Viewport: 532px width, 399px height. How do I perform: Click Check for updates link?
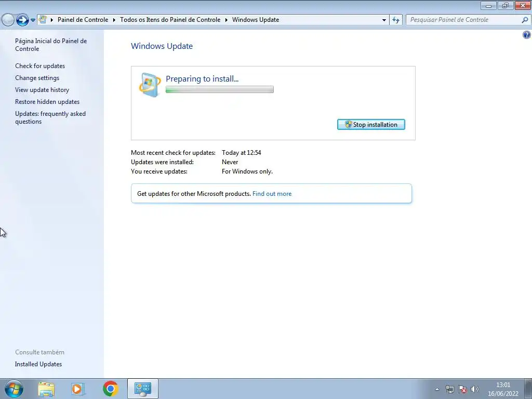pyautogui.click(x=40, y=66)
